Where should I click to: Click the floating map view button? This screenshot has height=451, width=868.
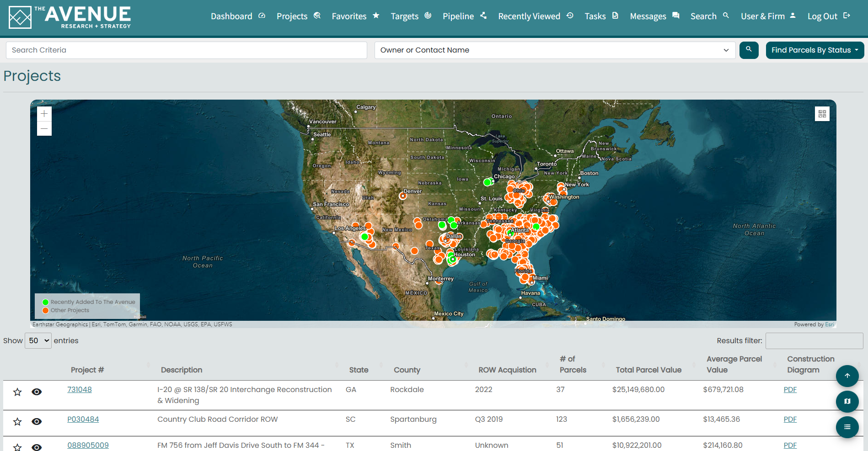[847, 402]
